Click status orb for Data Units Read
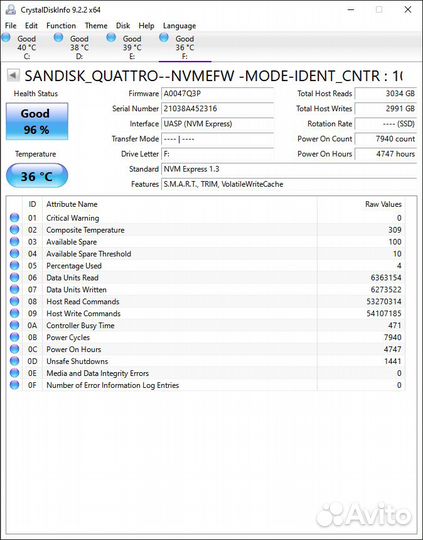This screenshot has width=423, height=540. click(14, 278)
